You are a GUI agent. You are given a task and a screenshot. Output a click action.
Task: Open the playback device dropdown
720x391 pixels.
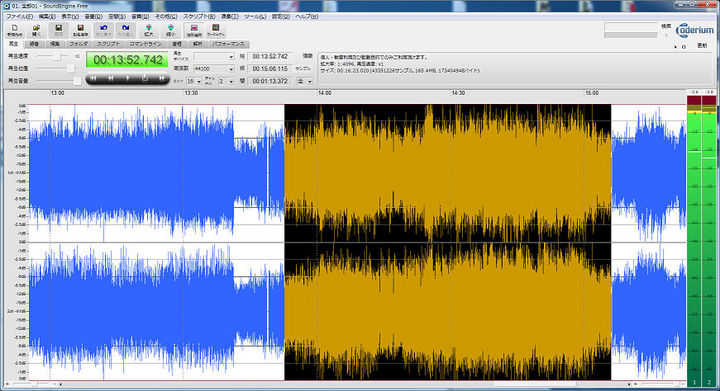(214, 56)
